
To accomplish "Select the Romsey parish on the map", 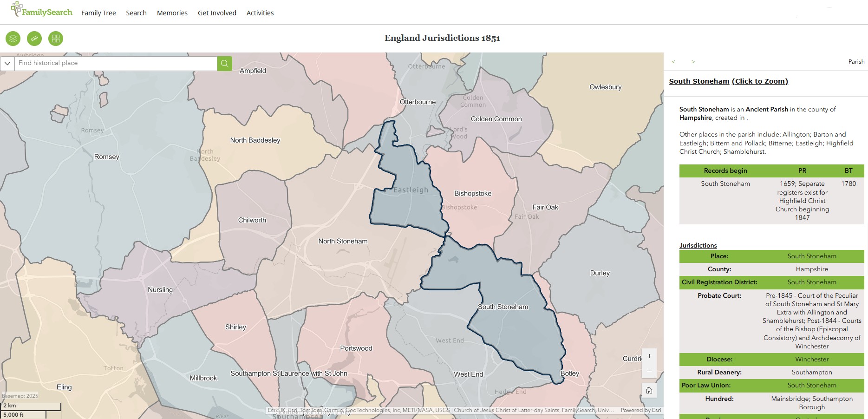I will (106, 157).
